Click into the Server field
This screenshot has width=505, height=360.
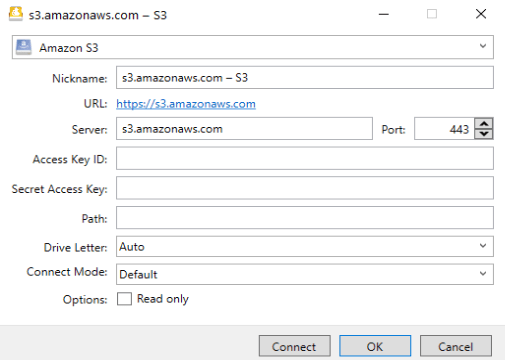click(244, 129)
